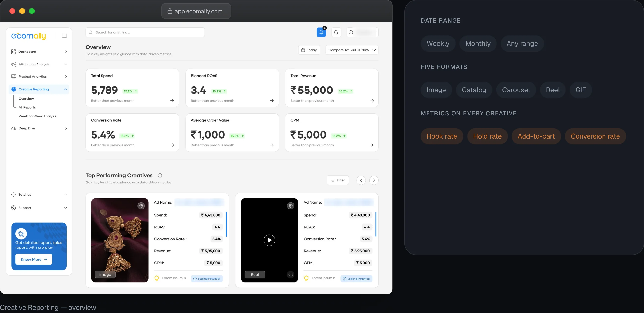Go to next creatives with right arrow
This screenshot has width=644, height=313.
tap(374, 180)
